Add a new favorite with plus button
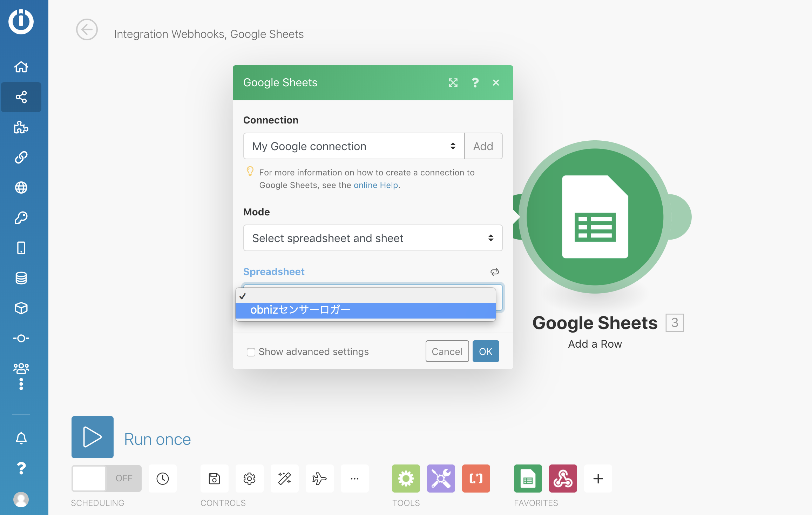This screenshot has width=812, height=515. tap(598, 479)
